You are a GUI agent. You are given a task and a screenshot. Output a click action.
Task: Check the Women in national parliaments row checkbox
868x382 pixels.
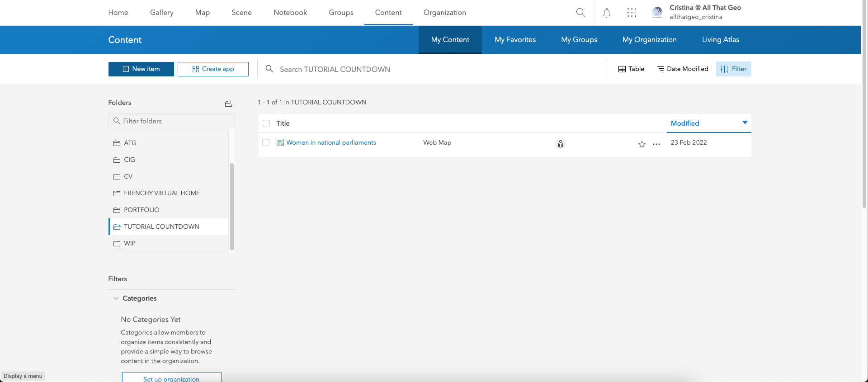pyautogui.click(x=266, y=142)
